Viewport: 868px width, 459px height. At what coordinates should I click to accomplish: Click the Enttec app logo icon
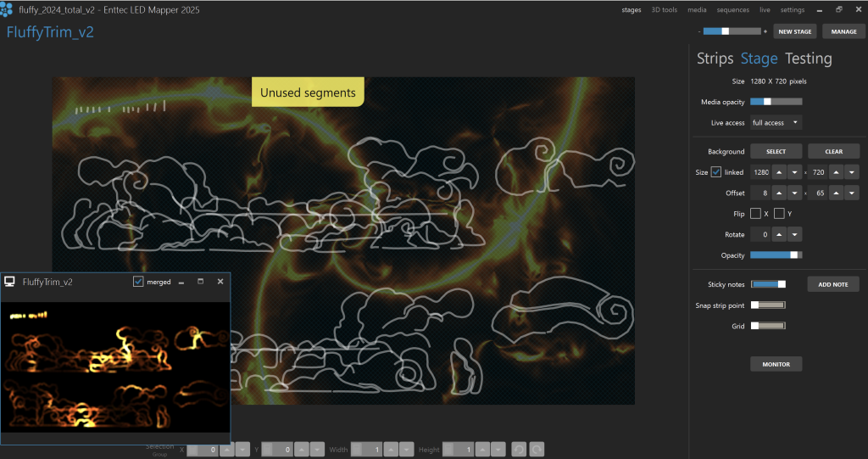[x=7, y=9]
